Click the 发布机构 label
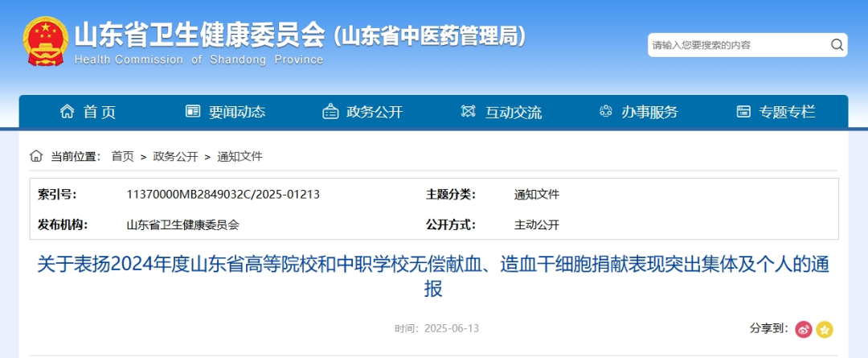868x358 pixels. coord(63,224)
